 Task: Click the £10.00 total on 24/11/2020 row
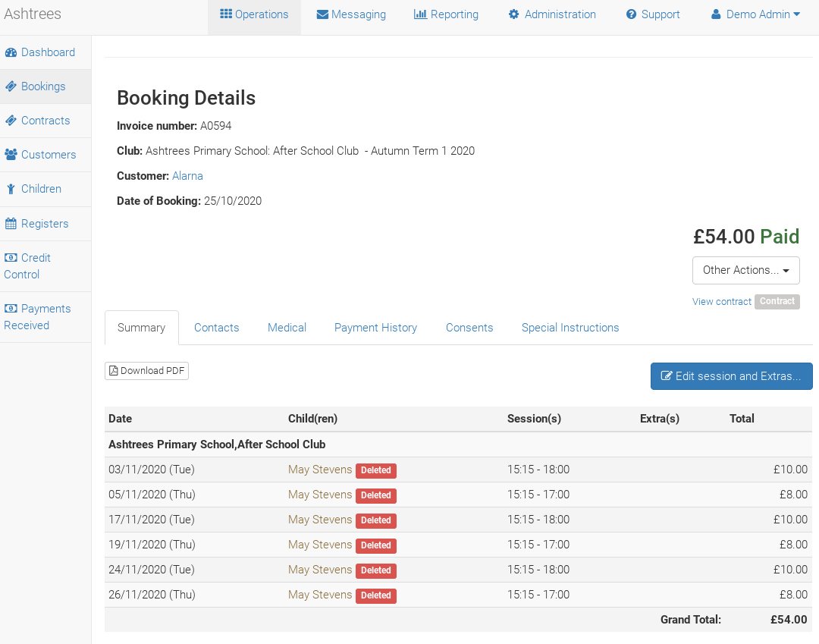[x=790, y=570]
